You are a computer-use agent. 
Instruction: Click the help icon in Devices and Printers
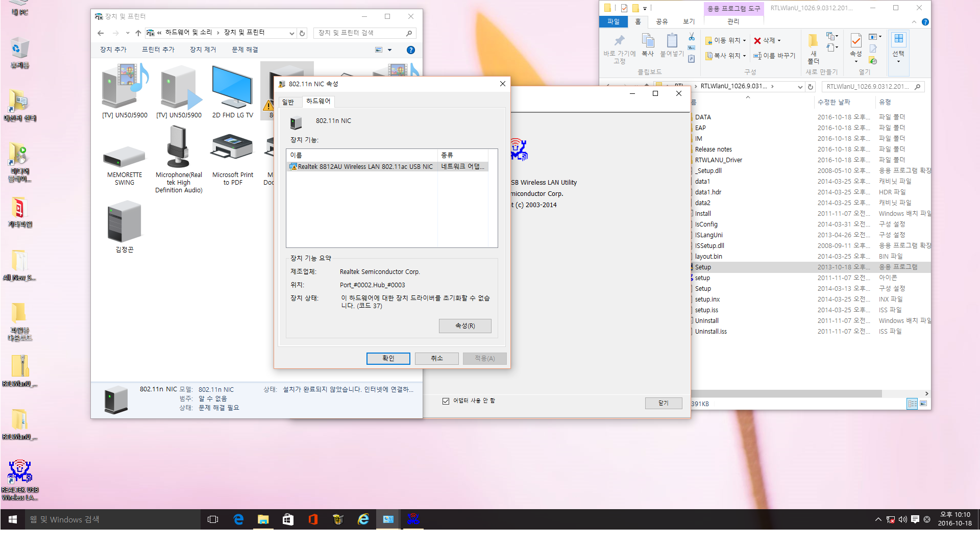pos(411,50)
